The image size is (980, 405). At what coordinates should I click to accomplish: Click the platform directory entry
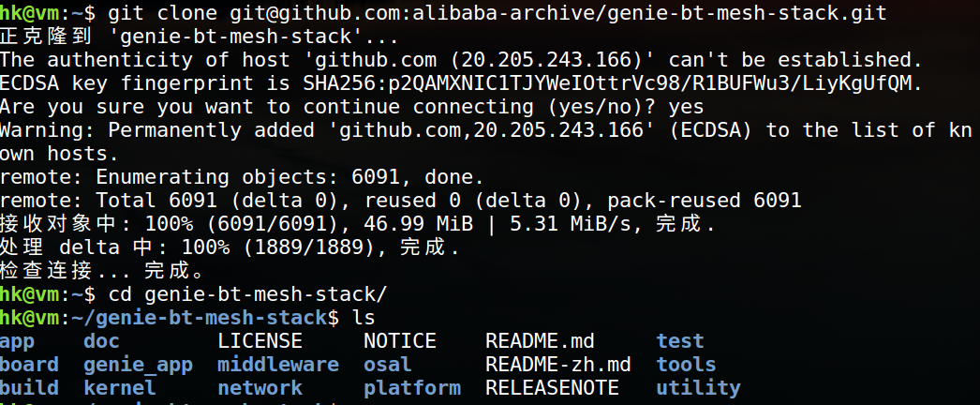412,388
